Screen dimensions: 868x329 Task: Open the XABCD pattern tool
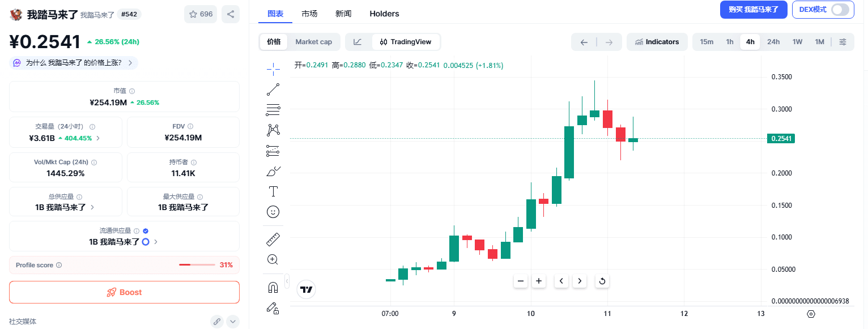point(273,130)
